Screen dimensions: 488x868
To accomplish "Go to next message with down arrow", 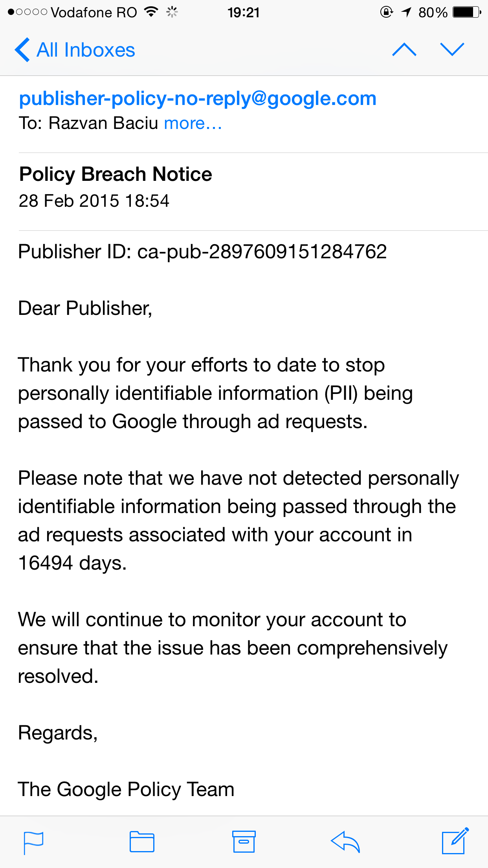I will tap(452, 50).
